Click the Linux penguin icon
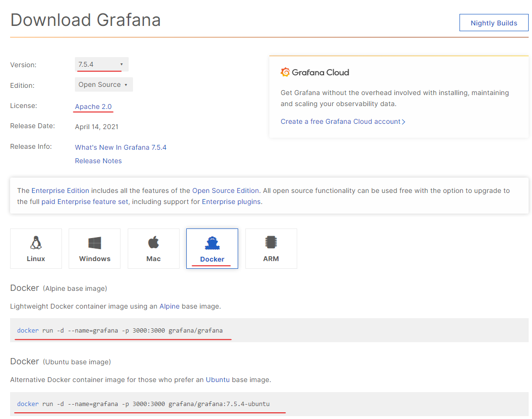532x419 pixels. (36, 242)
